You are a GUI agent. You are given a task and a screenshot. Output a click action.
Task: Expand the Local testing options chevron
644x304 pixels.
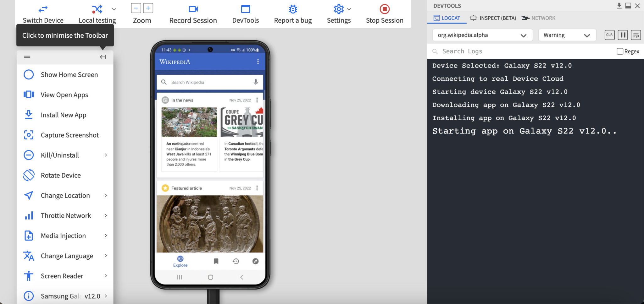[x=113, y=9]
